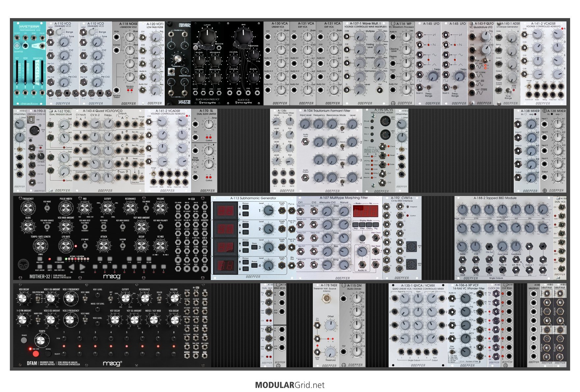Click the SEMI slider on the Hysteria VCO
Screen dimensions: 580x392
[x=25, y=72]
